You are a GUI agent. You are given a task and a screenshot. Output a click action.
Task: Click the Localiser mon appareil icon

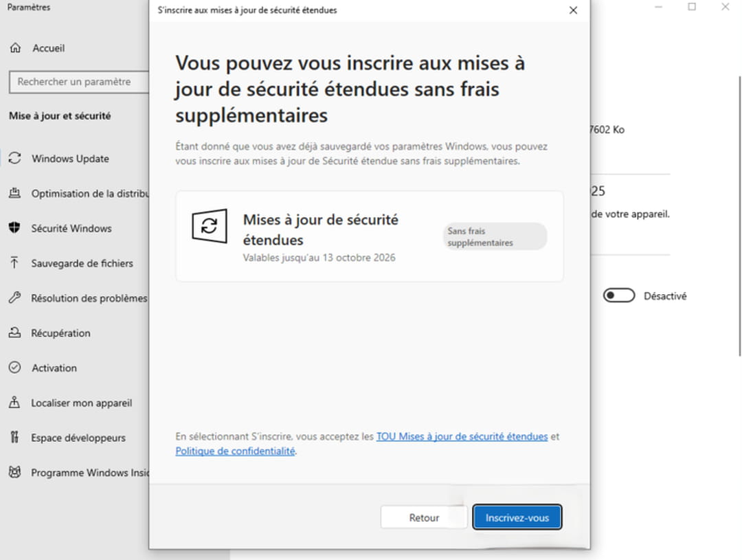pos(14,403)
